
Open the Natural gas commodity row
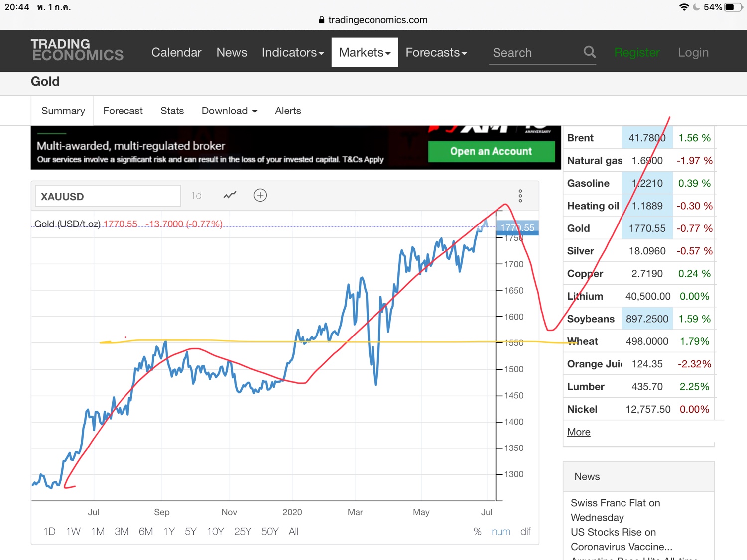click(639, 160)
